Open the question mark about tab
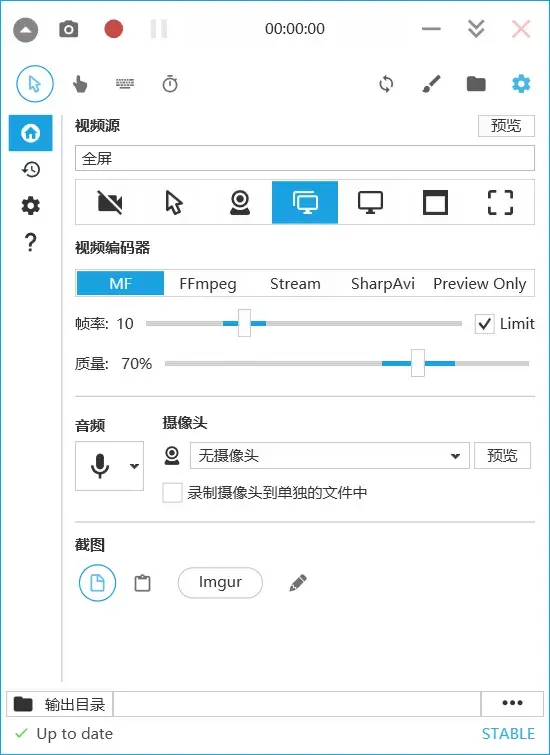The height and width of the screenshot is (755, 550). tap(30, 242)
